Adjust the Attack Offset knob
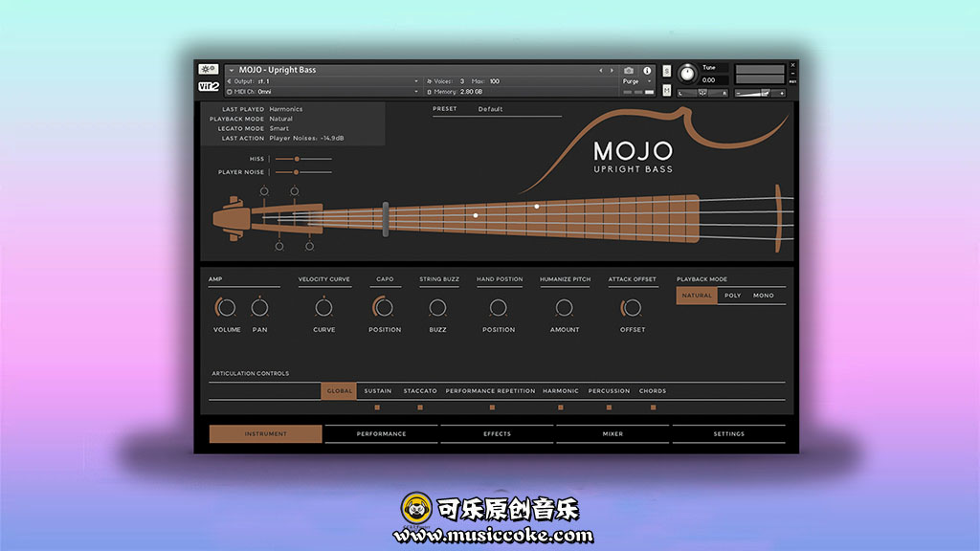This screenshot has width=980, height=551. (632, 307)
